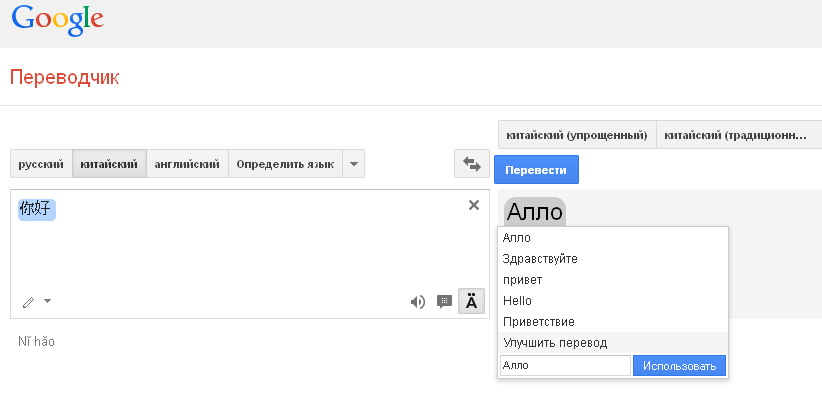This screenshot has height=404, width=822.
Task: Click the swap languages arrows icon
Action: click(x=470, y=164)
